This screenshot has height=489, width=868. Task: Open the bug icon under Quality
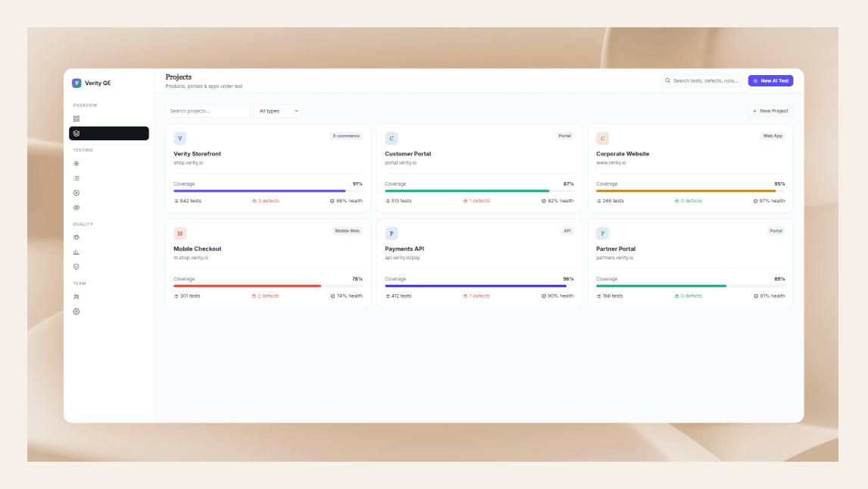76,237
